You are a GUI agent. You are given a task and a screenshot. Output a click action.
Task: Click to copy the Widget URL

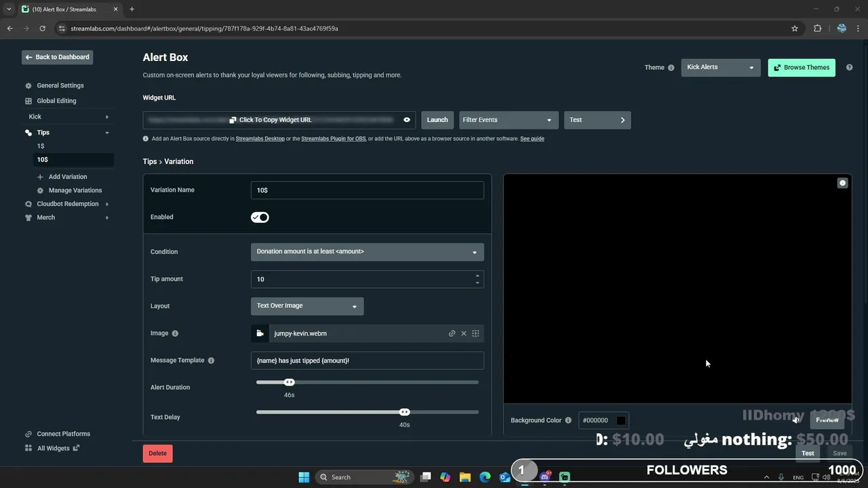(x=271, y=120)
